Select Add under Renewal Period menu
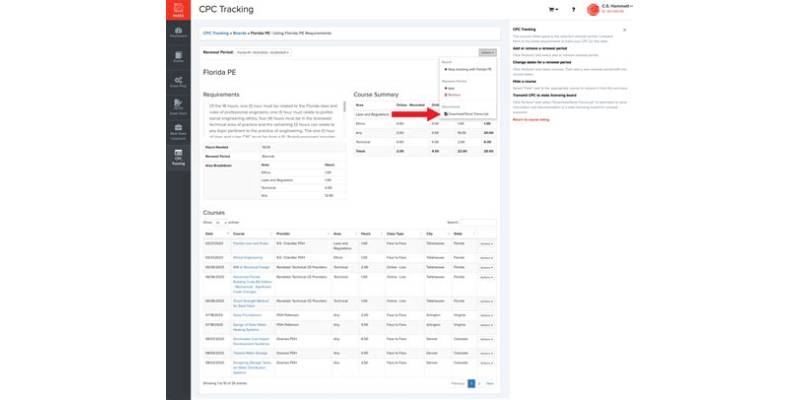The image size is (800, 400). point(449,88)
